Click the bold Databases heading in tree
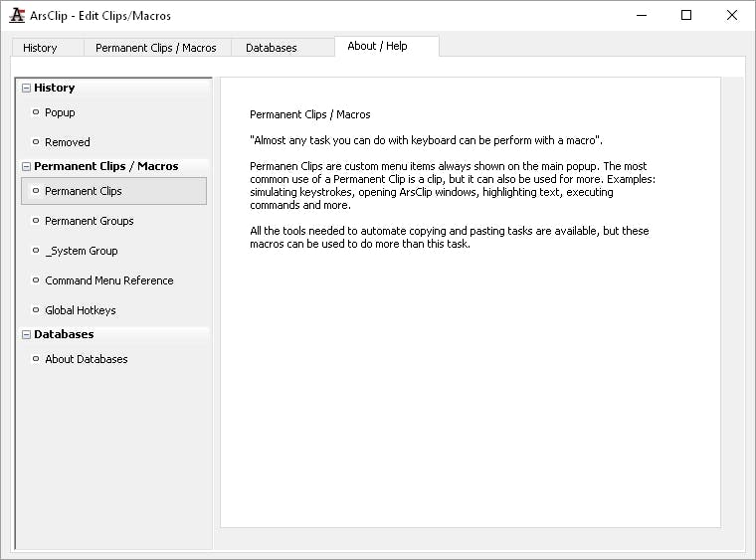The image size is (756, 560). coord(64,334)
